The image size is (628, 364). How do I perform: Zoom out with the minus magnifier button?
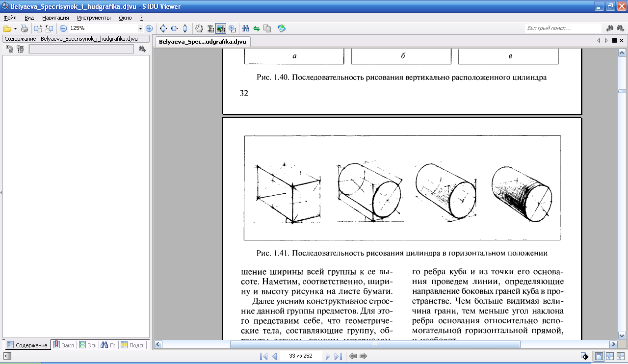pos(63,28)
